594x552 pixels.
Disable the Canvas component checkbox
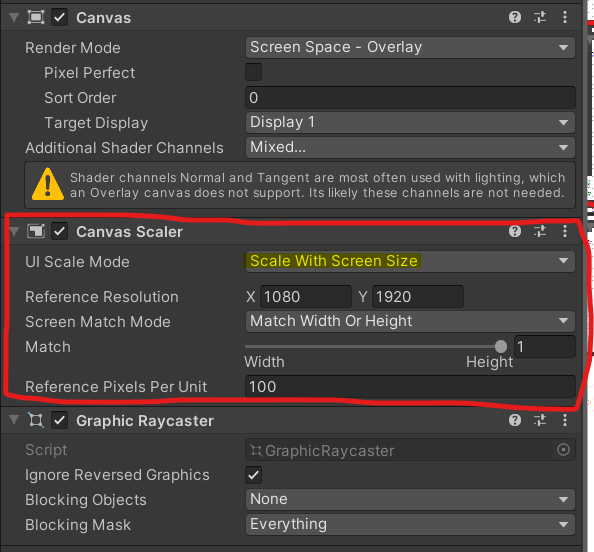pyautogui.click(x=59, y=18)
